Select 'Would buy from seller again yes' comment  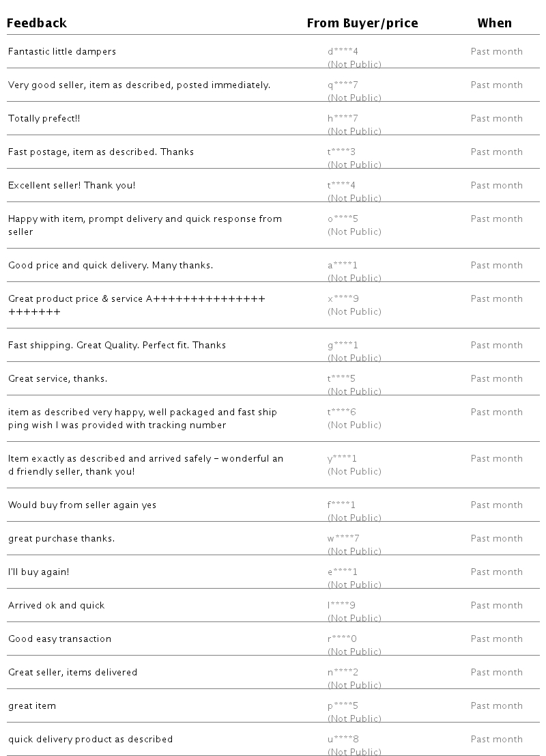click(82, 505)
